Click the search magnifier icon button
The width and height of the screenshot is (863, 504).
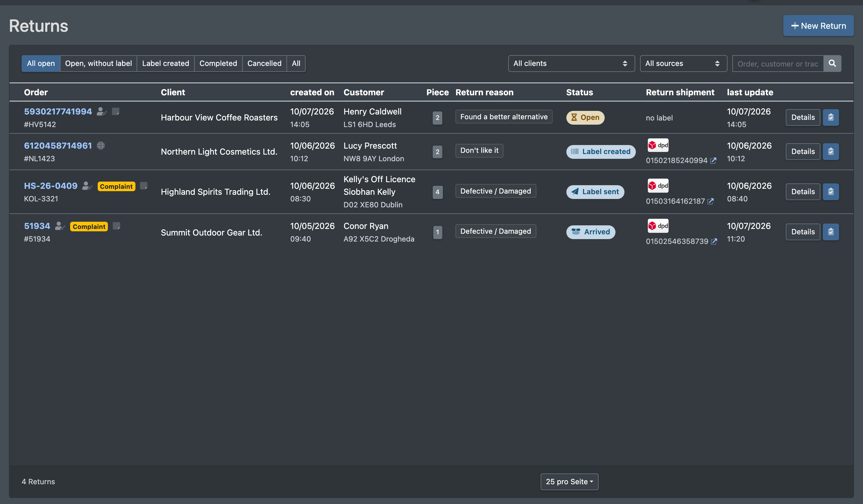tap(832, 63)
